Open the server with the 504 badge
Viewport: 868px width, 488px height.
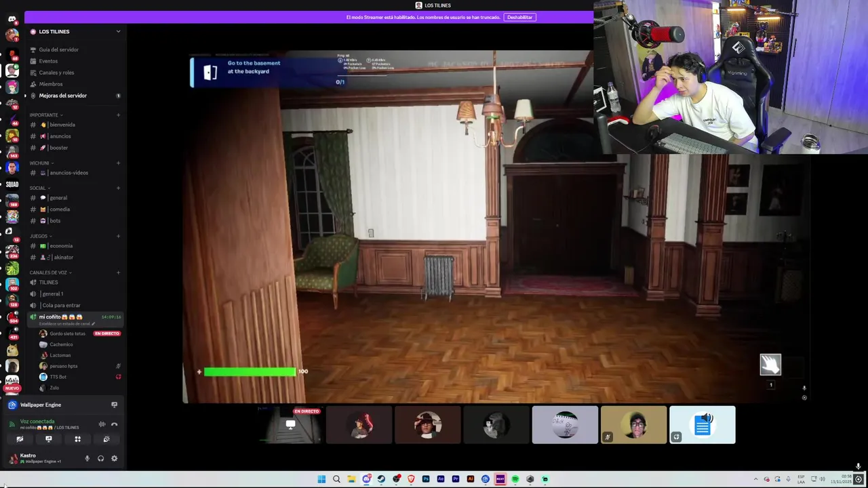click(12, 317)
